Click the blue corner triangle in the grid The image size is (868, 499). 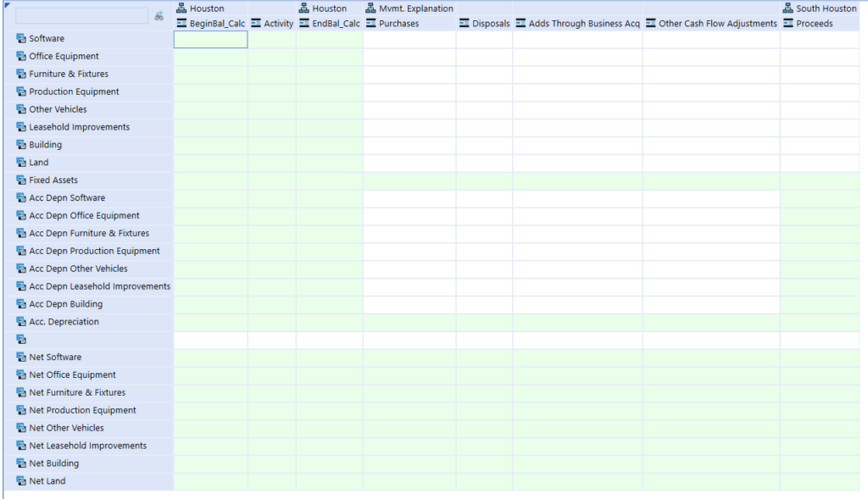tap(7, 6)
